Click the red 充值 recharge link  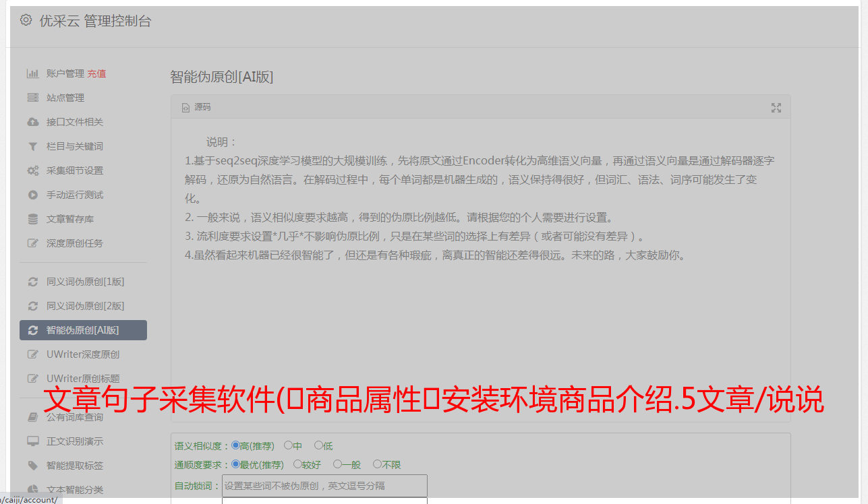tap(96, 73)
